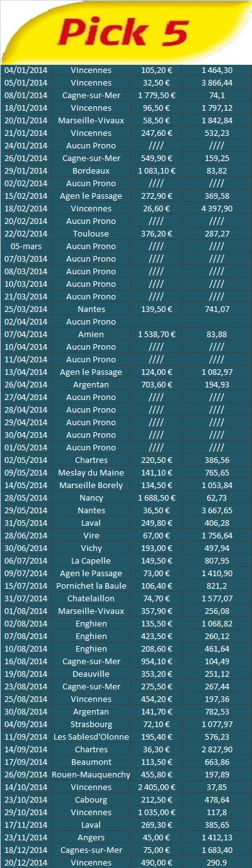Click the Pornichet la Baule cell

[x=91, y=586]
